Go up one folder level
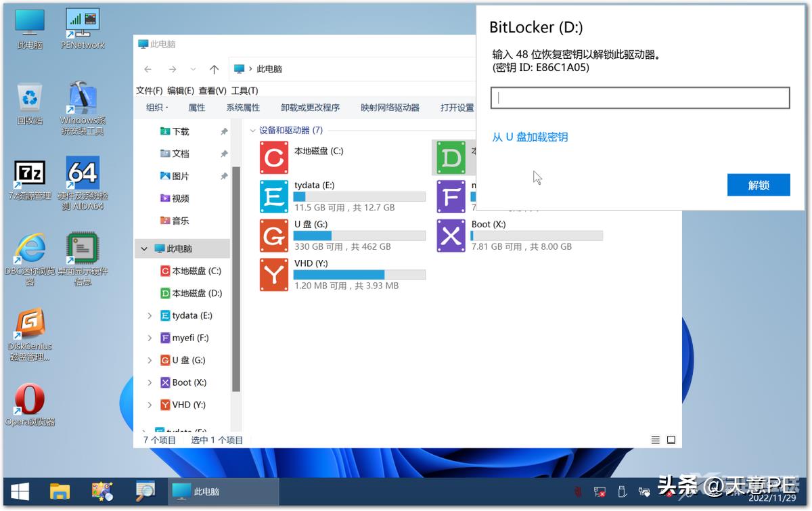The width and height of the screenshot is (812, 511). 215,69
